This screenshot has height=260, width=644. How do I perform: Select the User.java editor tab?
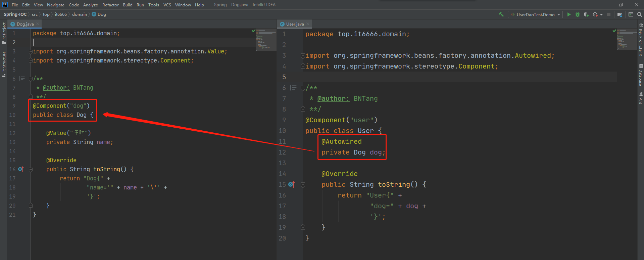click(x=295, y=24)
